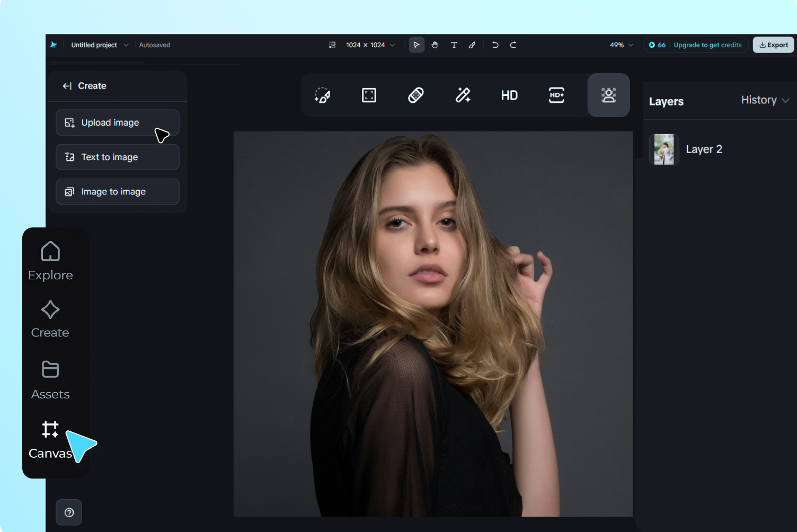This screenshot has width=797, height=532.
Task: Activate the hand pan tool
Action: (435, 45)
